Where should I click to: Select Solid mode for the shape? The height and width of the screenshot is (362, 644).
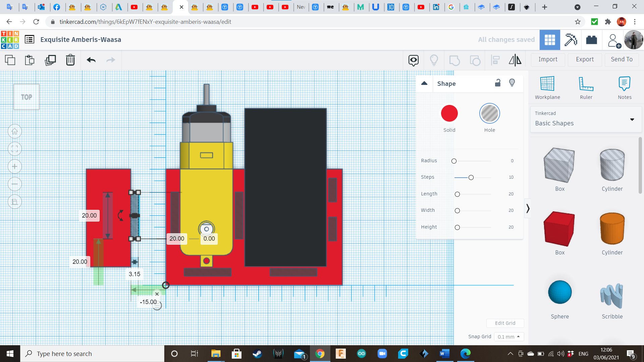[449, 113]
